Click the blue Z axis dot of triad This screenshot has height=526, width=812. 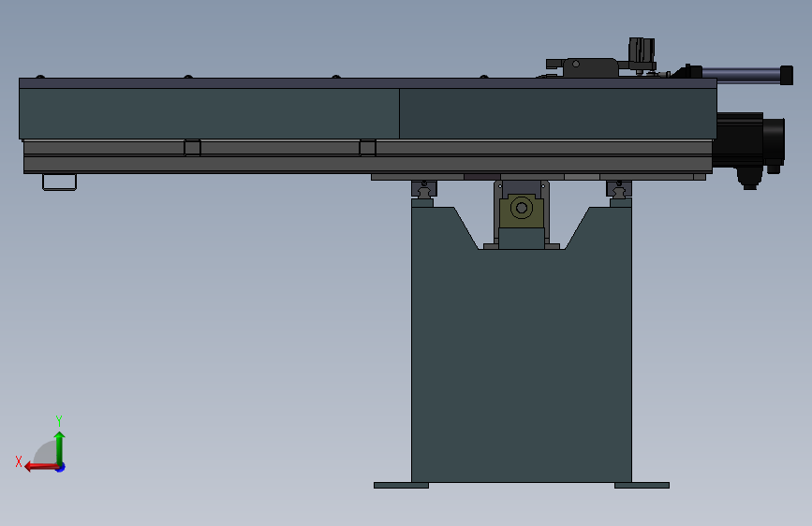point(61,467)
